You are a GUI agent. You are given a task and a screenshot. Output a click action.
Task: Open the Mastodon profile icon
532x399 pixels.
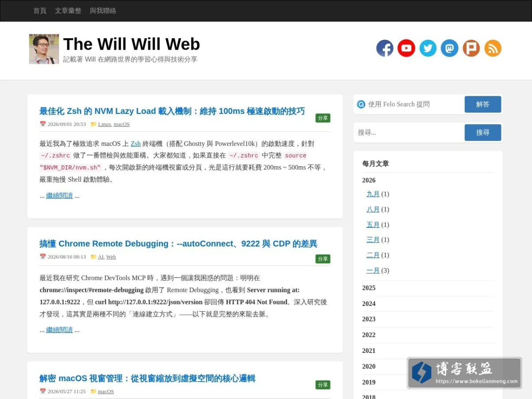click(x=450, y=48)
